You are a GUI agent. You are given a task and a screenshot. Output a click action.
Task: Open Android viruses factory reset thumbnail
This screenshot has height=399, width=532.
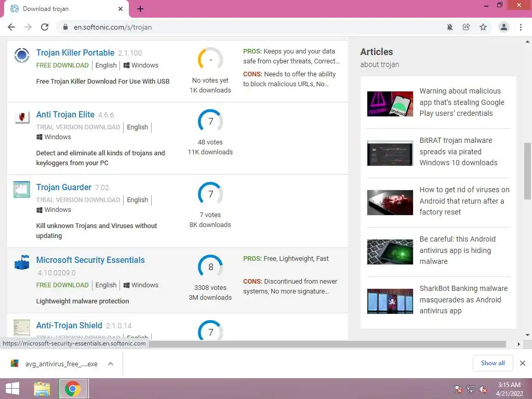pos(390,203)
